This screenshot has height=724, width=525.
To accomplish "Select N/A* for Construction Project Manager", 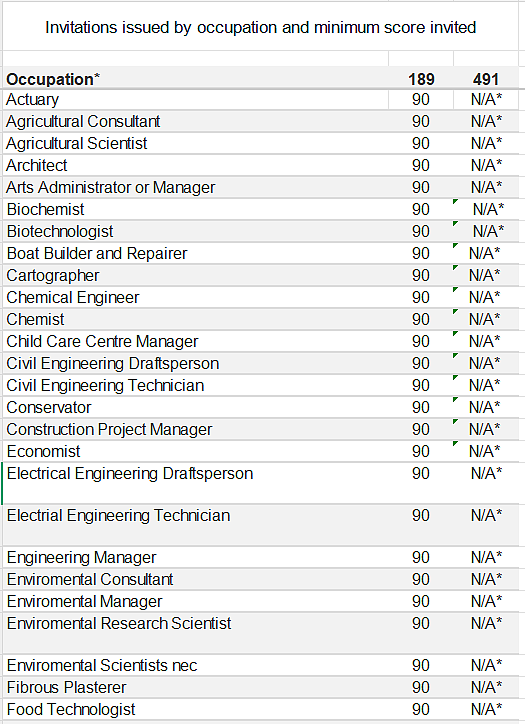I will coord(486,429).
